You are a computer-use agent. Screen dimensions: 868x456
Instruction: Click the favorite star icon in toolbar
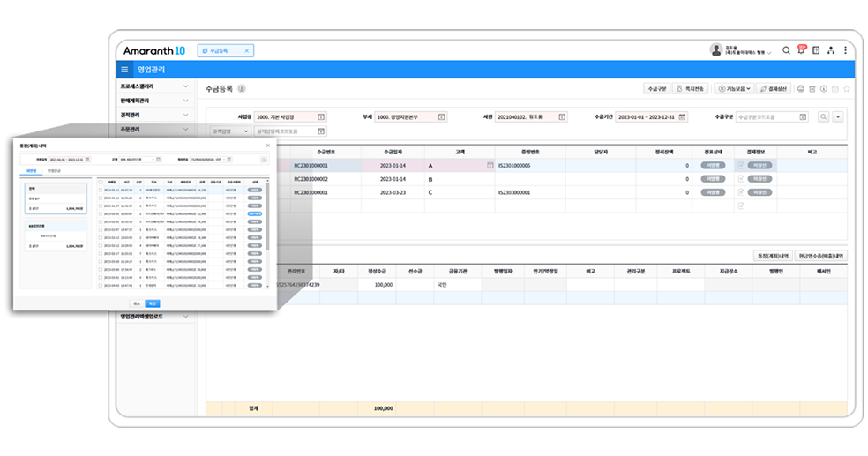tap(847, 89)
